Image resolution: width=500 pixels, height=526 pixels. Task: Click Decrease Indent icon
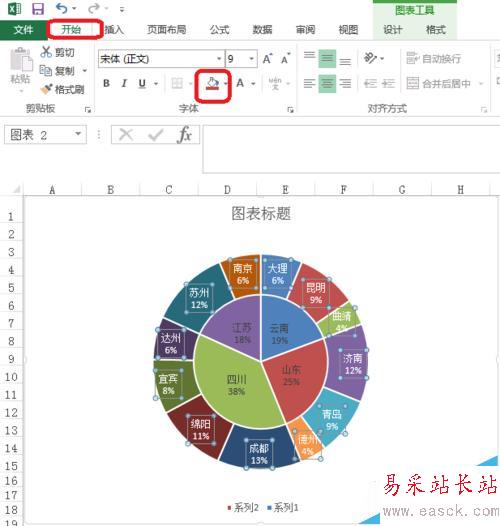(x=370, y=83)
